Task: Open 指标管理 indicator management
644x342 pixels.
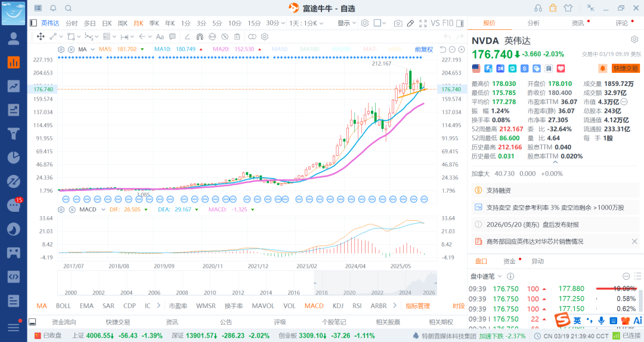Action: coord(417,306)
